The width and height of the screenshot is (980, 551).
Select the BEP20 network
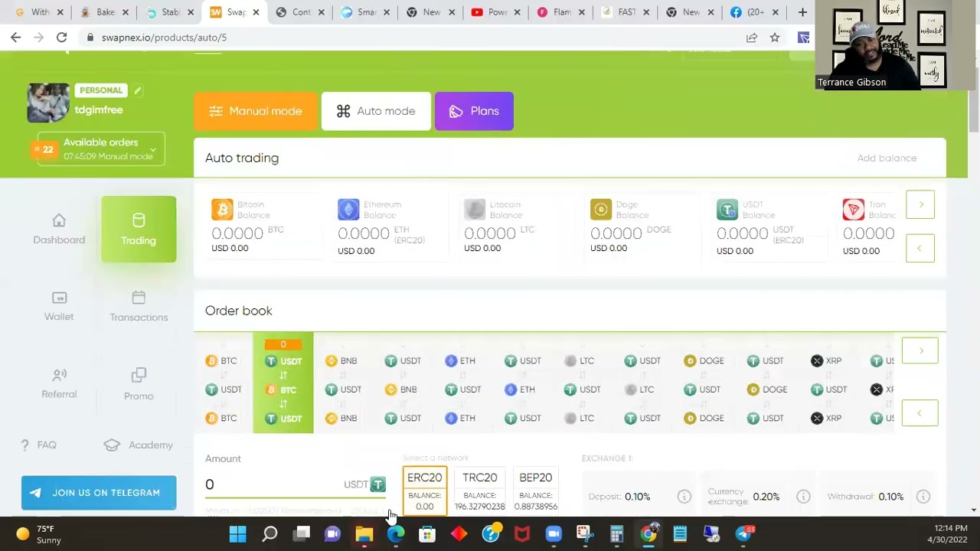tap(536, 491)
